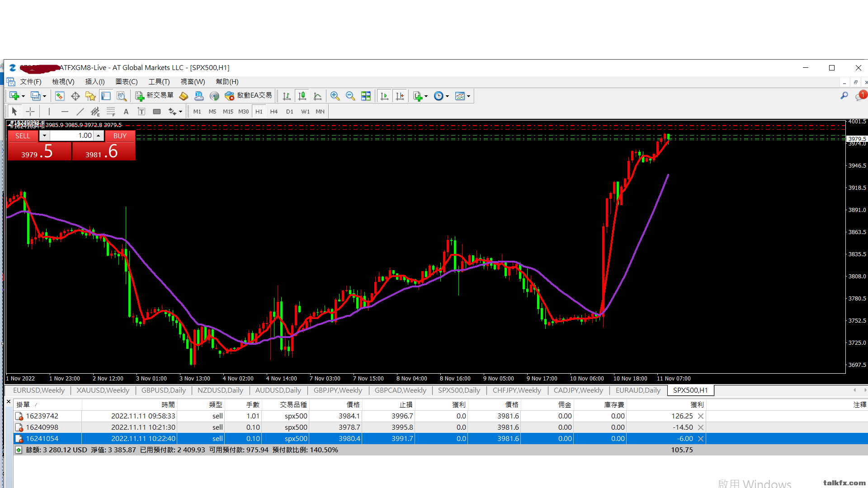Switch to EURUSD,Weekly chart tab
This screenshot has width=868, height=488.
click(x=39, y=390)
